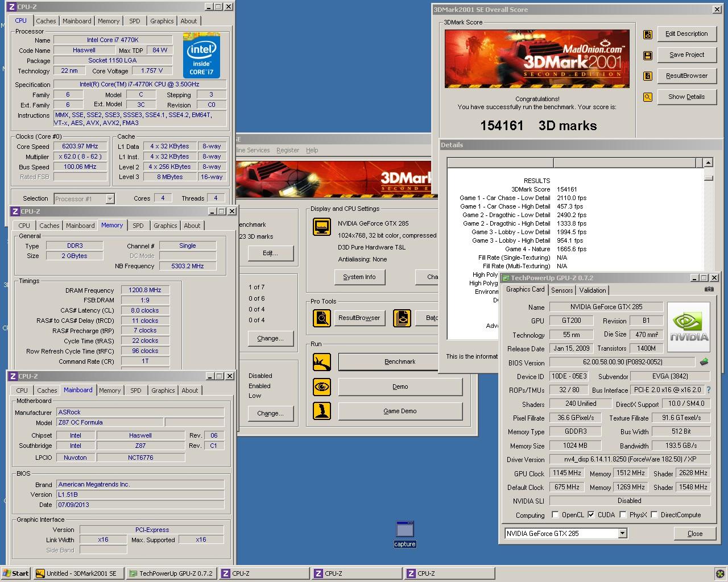The height and width of the screenshot is (582, 728).
Task: Toggle the DirectCompute checkbox in GPU-Z
Action: point(654,515)
